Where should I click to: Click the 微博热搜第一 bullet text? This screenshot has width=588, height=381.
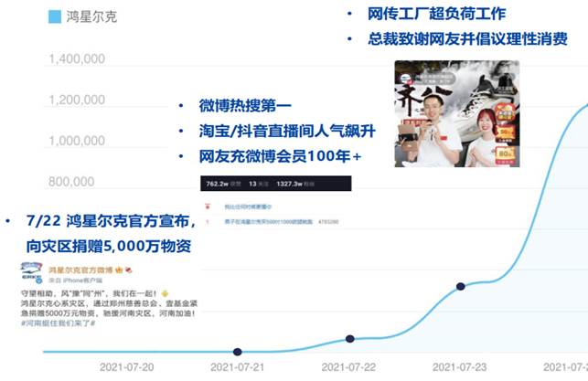tap(245, 106)
